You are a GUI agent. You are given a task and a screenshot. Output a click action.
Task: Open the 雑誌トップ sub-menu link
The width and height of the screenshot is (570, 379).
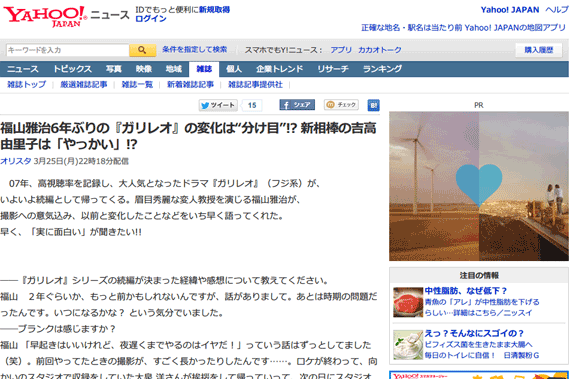click(27, 85)
